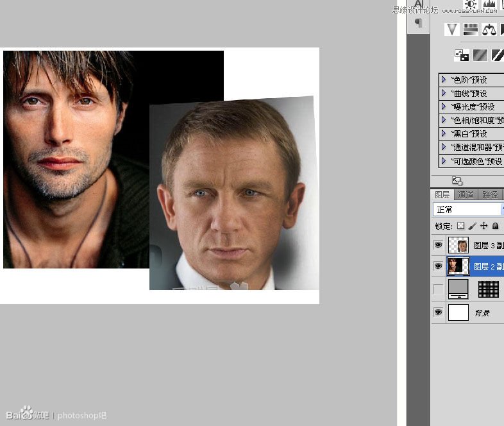
Task: Click the Color Balance scales icon
Action: coord(489,30)
